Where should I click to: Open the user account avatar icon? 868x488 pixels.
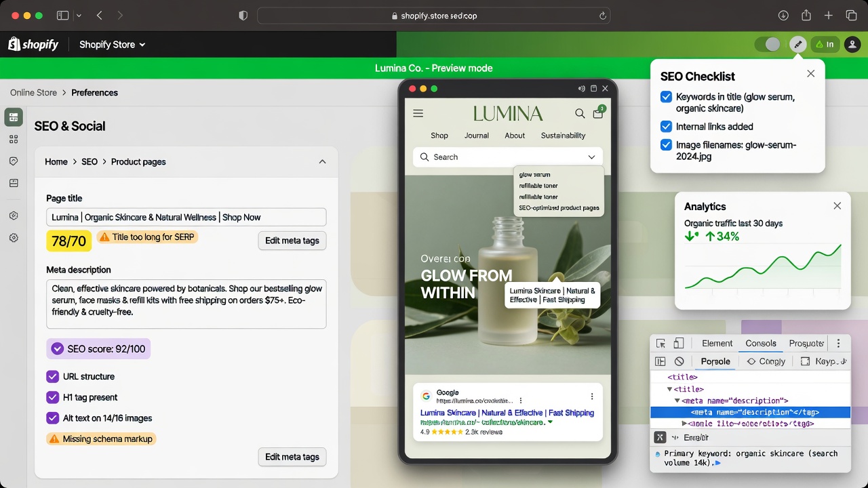tap(852, 45)
